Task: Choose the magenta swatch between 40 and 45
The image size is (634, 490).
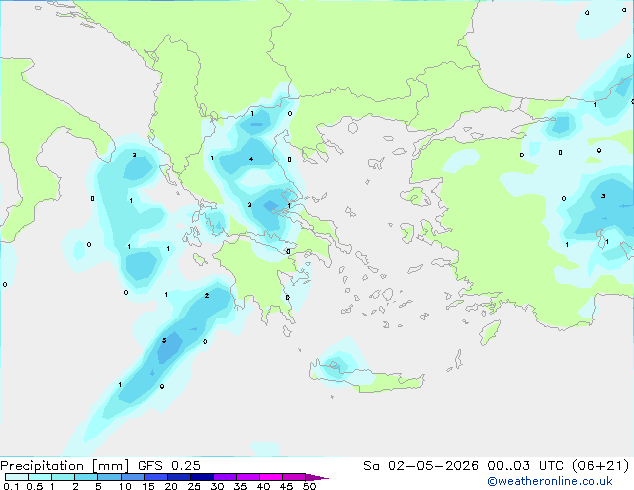Action: [271, 477]
